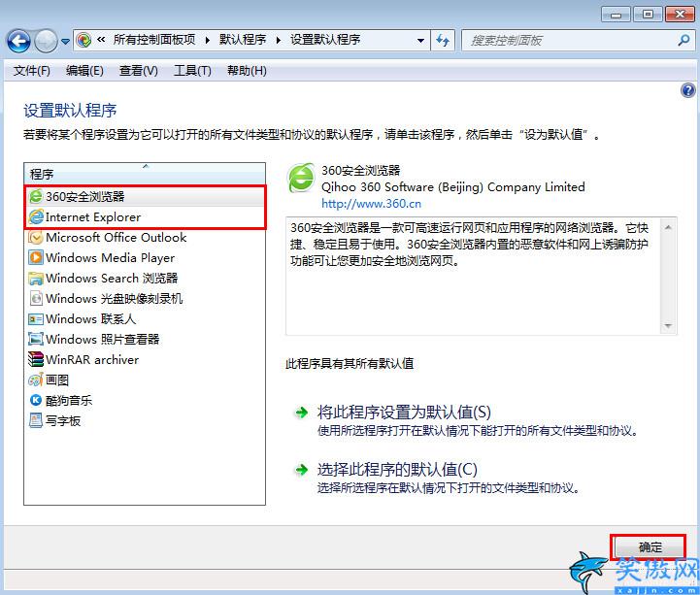Sort list by 程序 column header
Viewport: 700px width, 595px height.
point(145,174)
